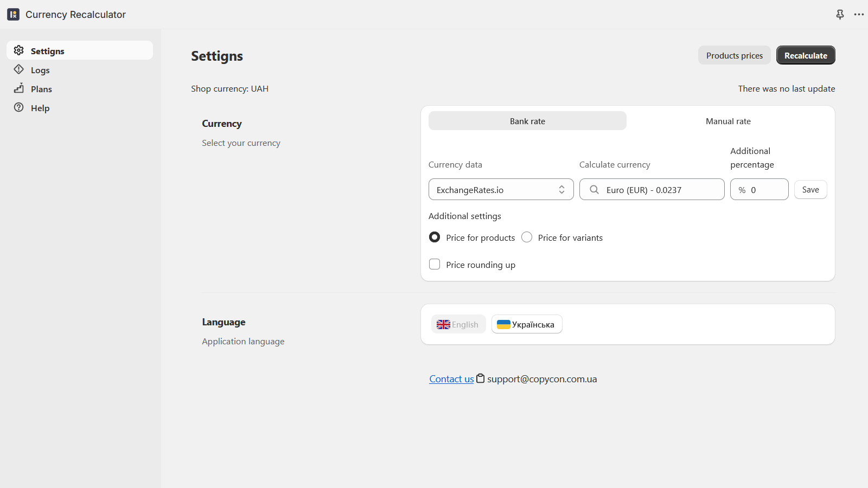Image resolution: width=868 pixels, height=488 pixels.
Task: Click the Help question mark icon
Action: (x=19, y=107)
